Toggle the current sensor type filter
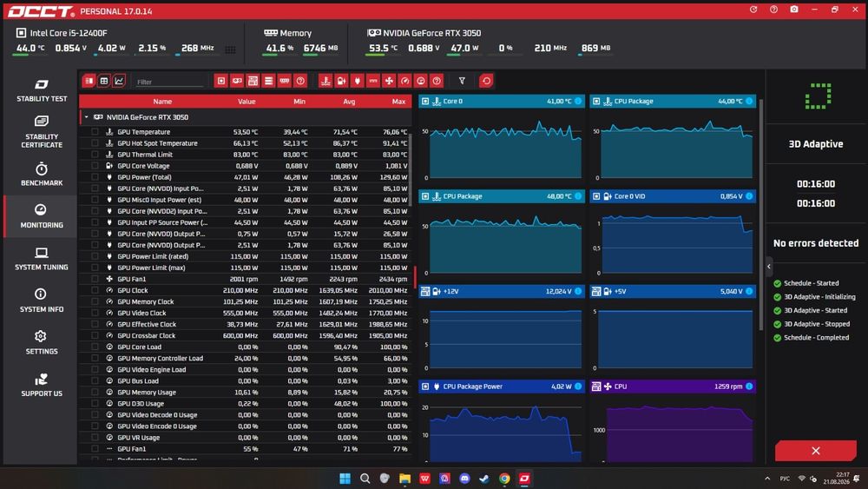This screenshot has width=868, height=489. tap(373, 81)
